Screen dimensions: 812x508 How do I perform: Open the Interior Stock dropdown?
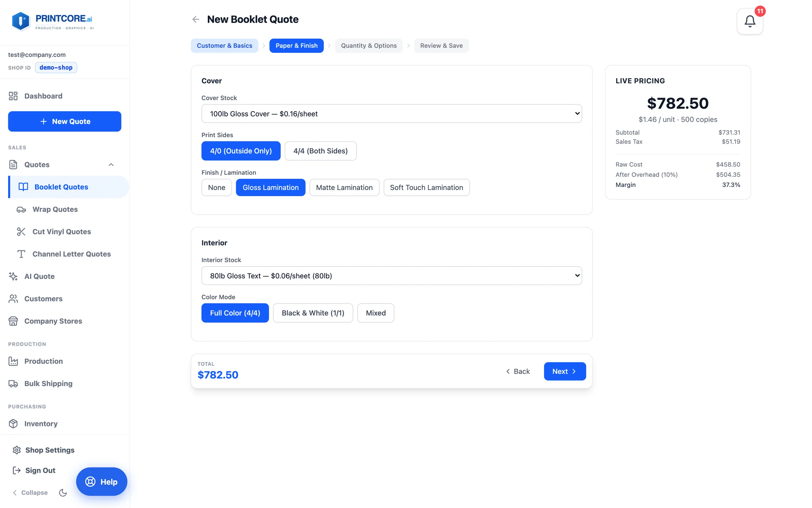pos(392,276)
